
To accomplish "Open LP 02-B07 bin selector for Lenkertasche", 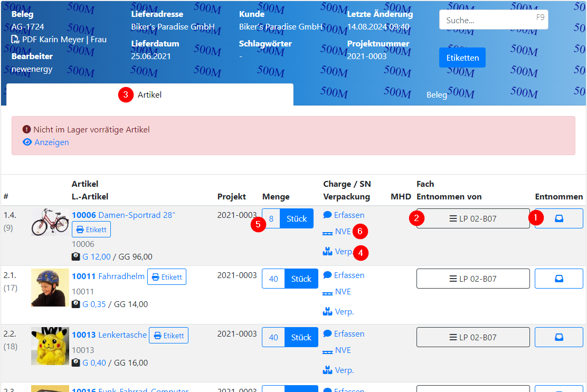I will tap(473, 337).
